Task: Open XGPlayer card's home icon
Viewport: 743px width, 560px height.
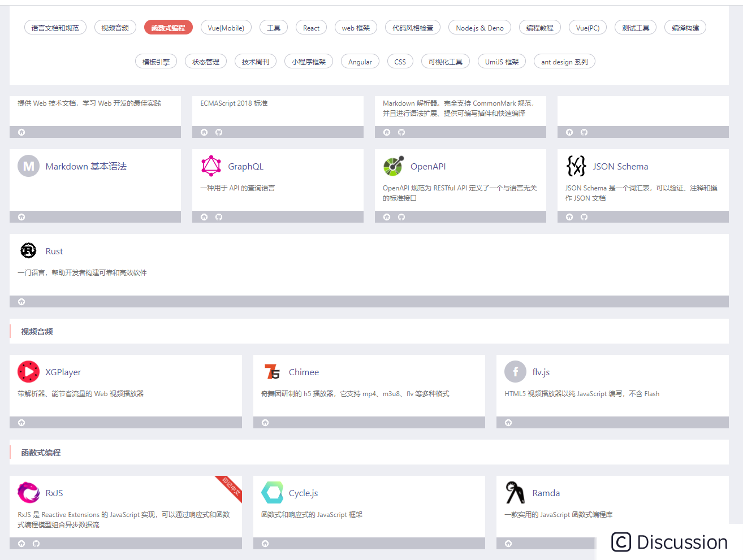Action: [x=21, y=423]
